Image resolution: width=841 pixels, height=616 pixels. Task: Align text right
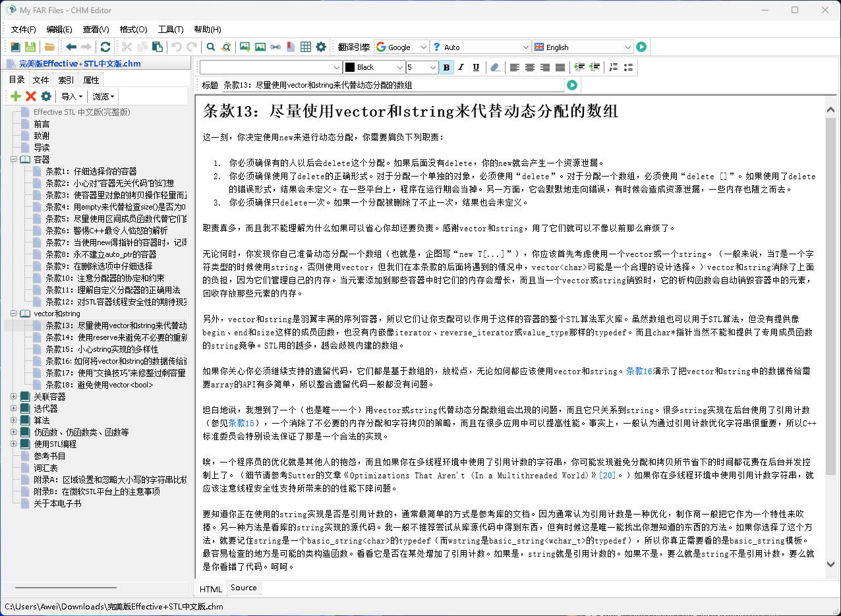point(545,67)
